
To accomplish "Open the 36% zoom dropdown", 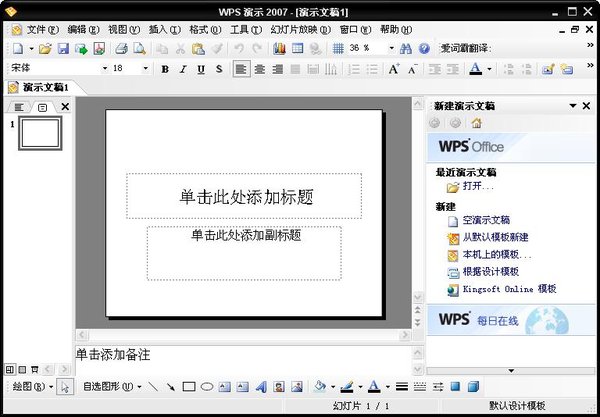I will 391,48.
